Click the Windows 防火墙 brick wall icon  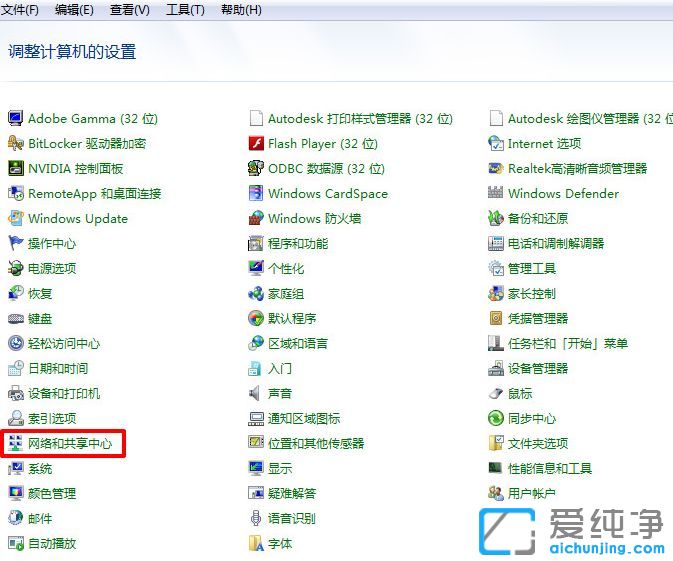[x=256, y=218]
